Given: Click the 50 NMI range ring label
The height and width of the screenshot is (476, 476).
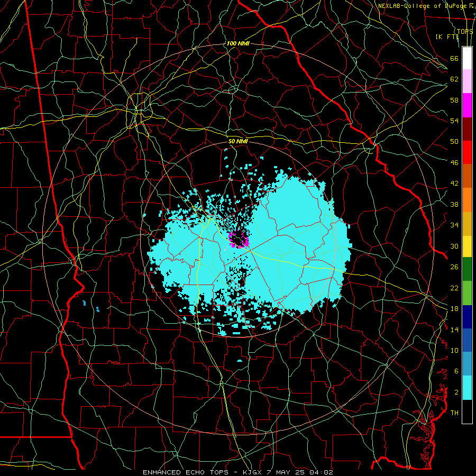Looking at the screenshot, I should (x=238, y=141).
